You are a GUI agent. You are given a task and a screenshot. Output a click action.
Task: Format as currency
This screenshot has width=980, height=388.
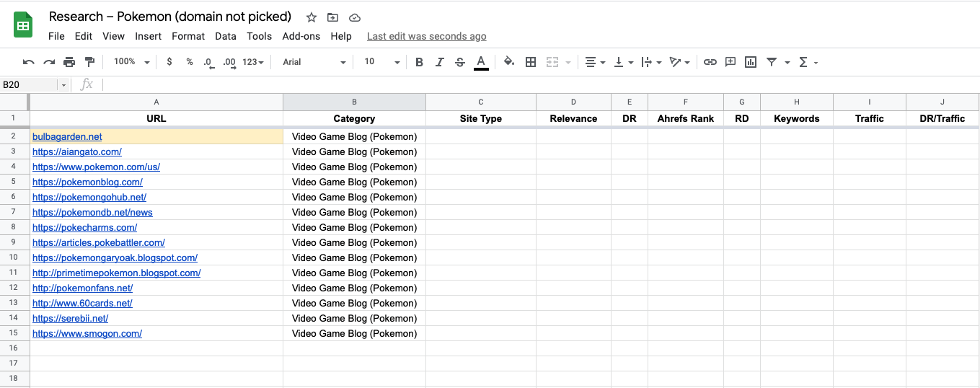pyautogui.click(x=169, y=62)
